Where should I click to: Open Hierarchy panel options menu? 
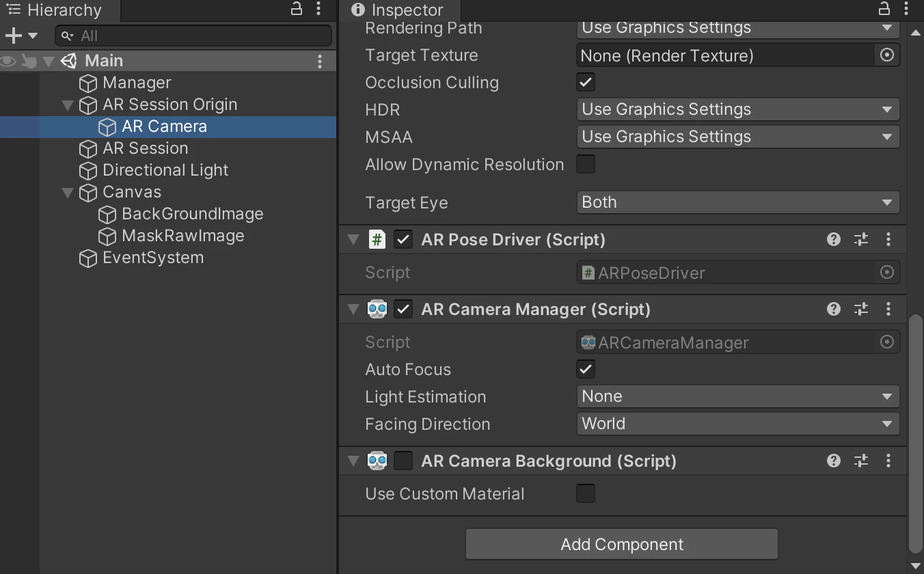(318, 9)
